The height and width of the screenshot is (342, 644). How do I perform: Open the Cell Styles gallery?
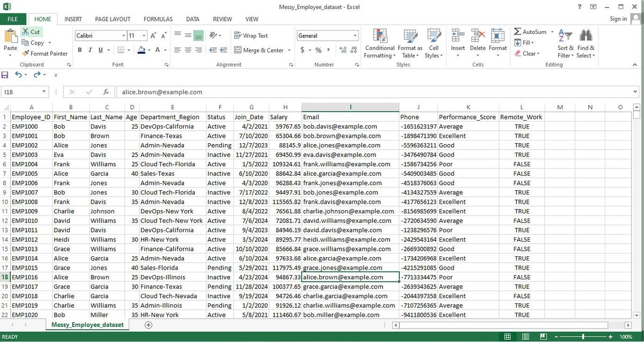433,43
